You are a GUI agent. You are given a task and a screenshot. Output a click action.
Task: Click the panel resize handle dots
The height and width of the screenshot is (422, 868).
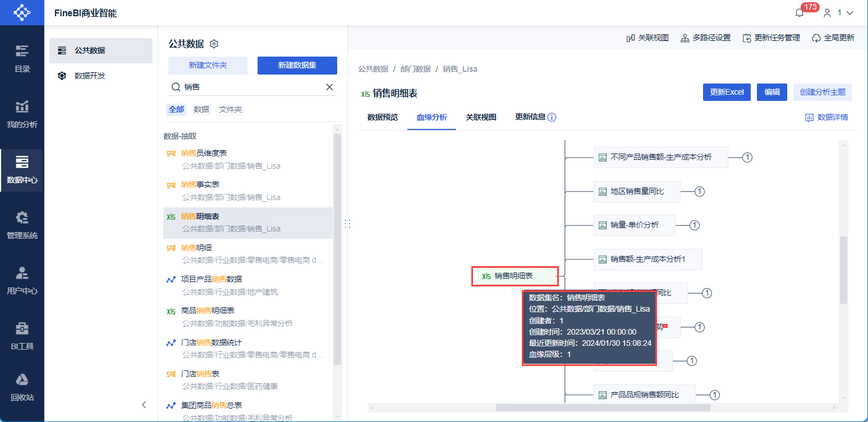pos(347,223)
